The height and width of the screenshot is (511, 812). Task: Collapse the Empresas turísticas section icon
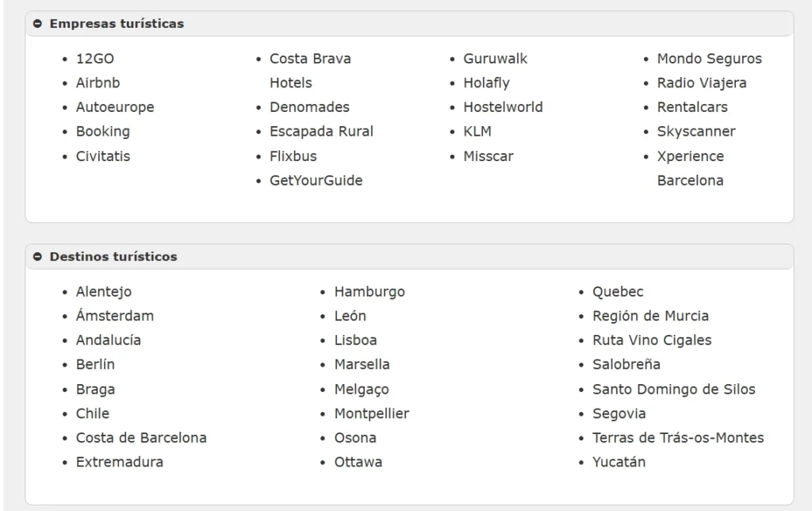pos(37,24)
